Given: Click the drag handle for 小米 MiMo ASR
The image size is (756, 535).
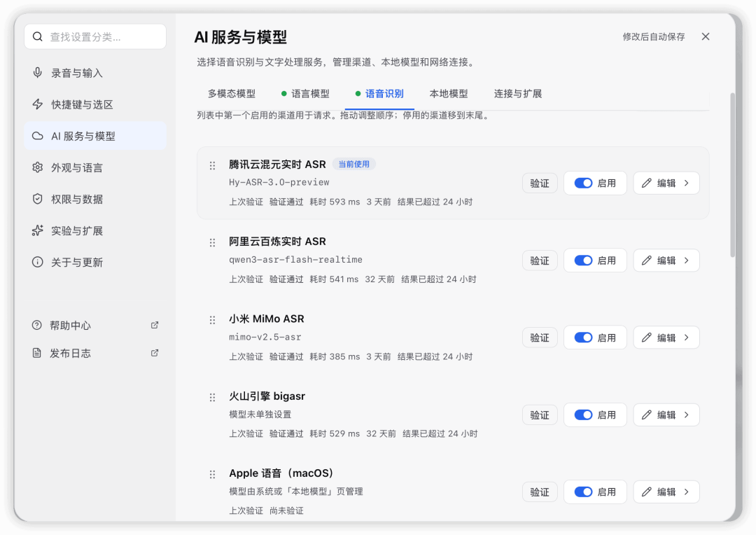Looking at the screenshot, I should point(212,320).
